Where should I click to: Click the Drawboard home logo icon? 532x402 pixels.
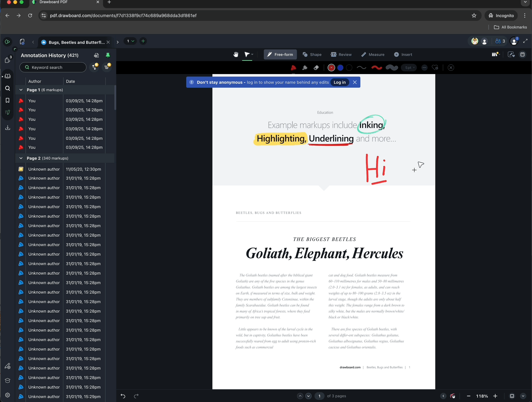pyautogui.click(x=7, y=41)
